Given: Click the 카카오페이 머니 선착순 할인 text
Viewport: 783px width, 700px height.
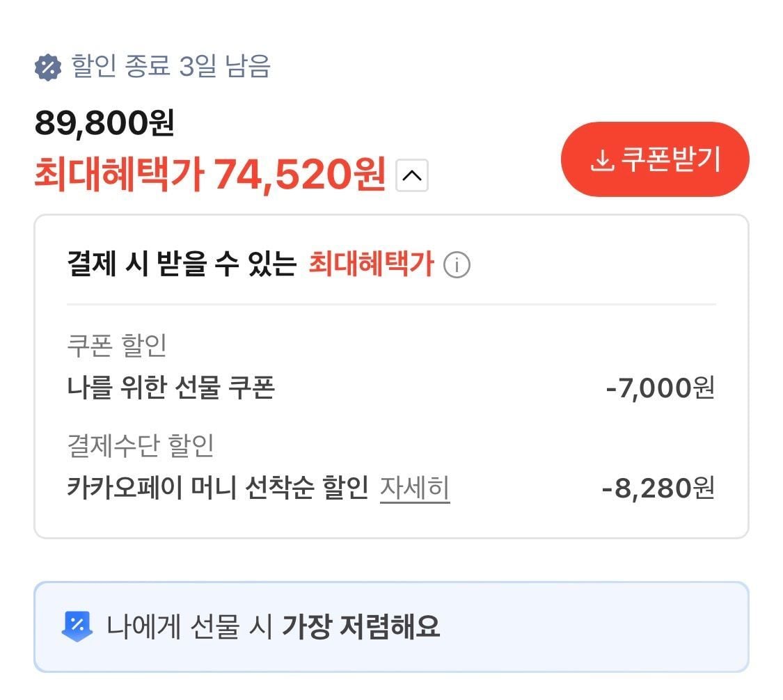Looking at the screenshot, I should [217, 488].
